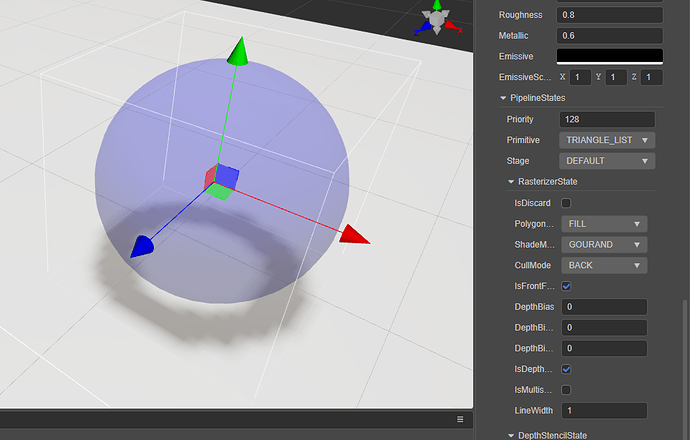Toggle the IsDiscard checkbox

[x=566, y=203]
